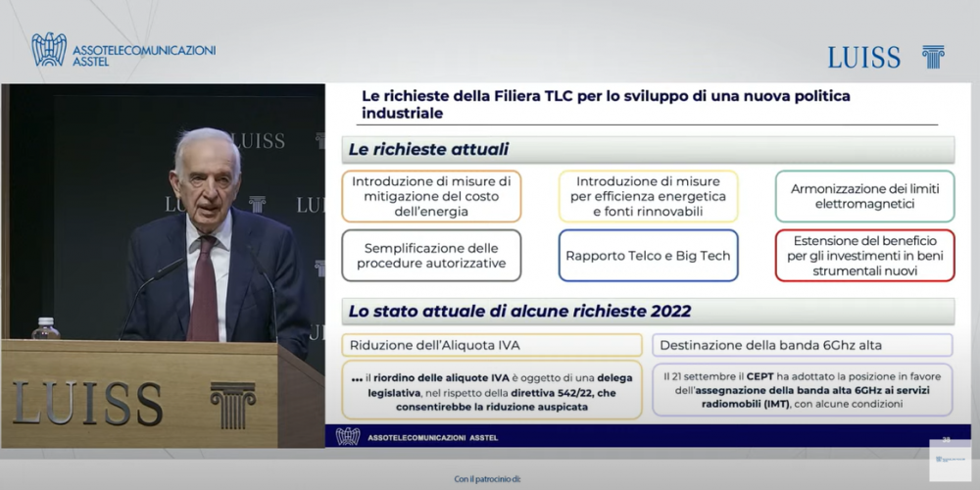Click 'Semplificazione delle procedure autorizzative' box

(x=431, y=256)
